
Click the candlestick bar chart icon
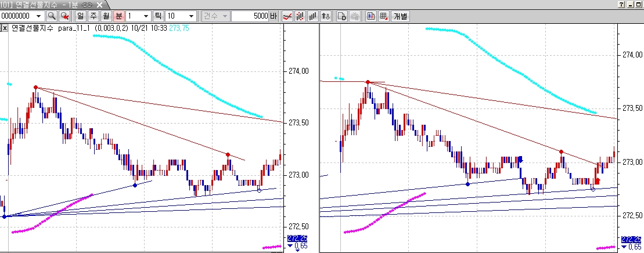(300, 16)
